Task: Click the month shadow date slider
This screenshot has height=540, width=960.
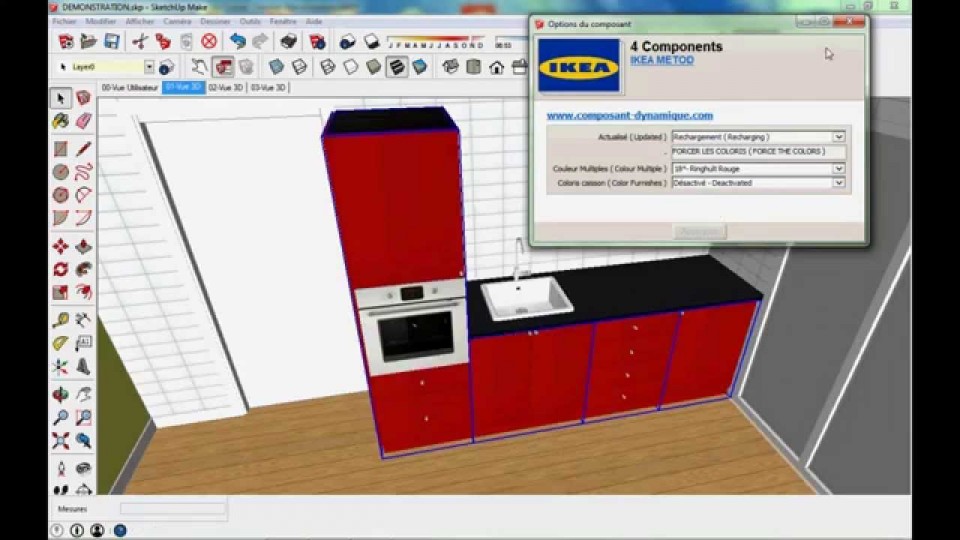Action: tap(436, 42)
